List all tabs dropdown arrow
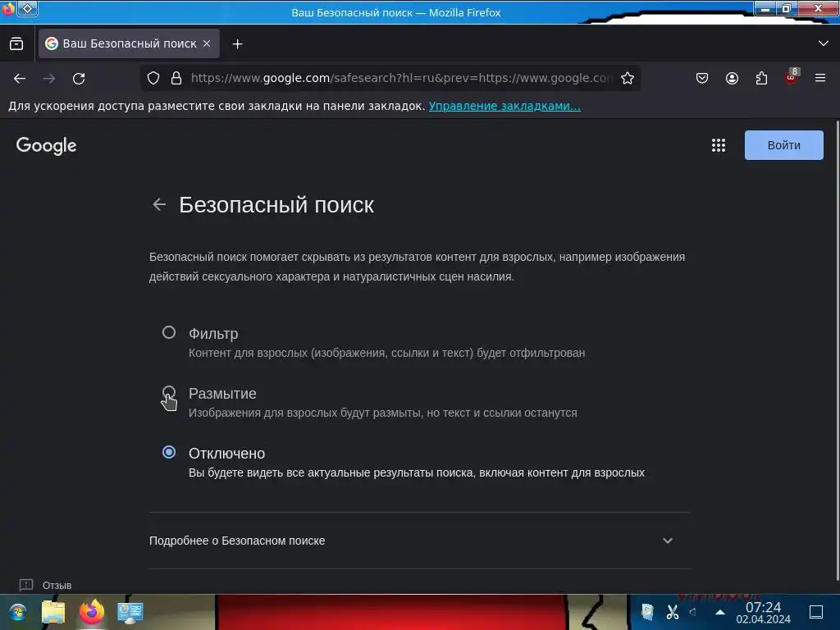The image size is (840, 630). pos(824,43)
